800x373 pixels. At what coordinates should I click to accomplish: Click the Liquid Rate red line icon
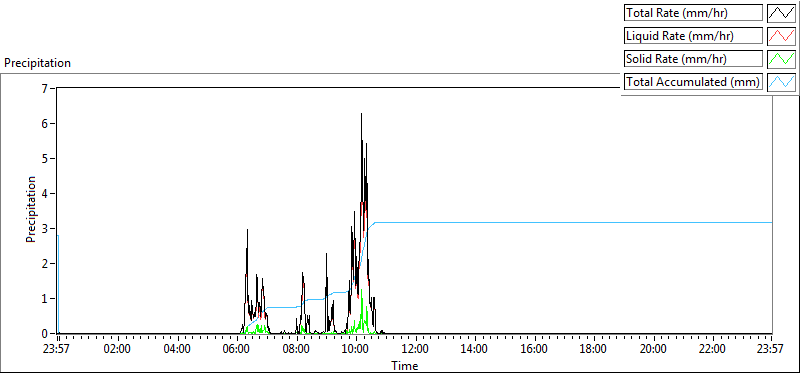(781, 36)
